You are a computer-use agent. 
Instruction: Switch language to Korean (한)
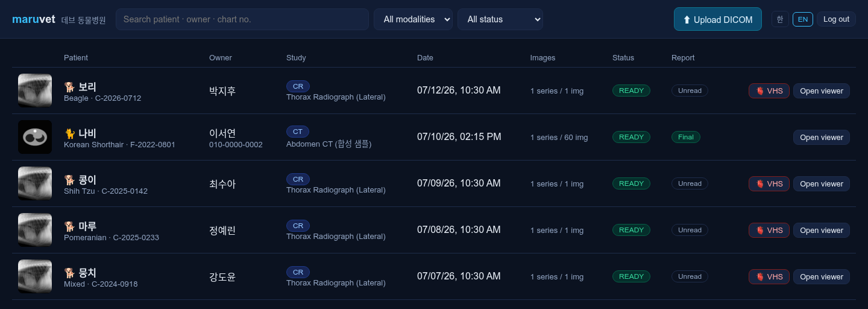(780, 19)
